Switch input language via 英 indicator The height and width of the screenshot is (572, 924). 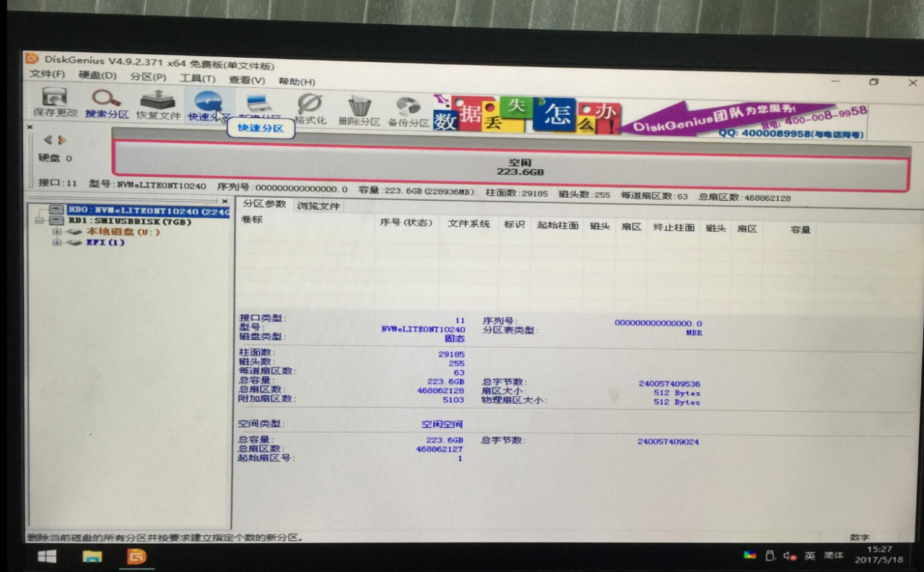click(810, 555)
